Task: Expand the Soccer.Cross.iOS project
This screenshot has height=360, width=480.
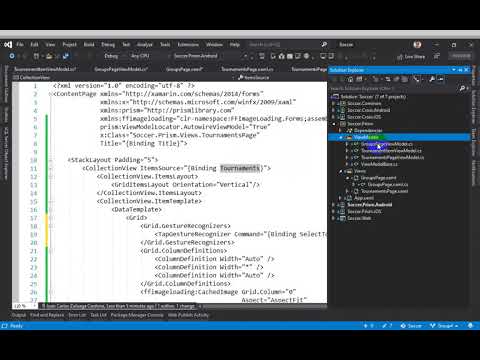Action: point(333,117)
